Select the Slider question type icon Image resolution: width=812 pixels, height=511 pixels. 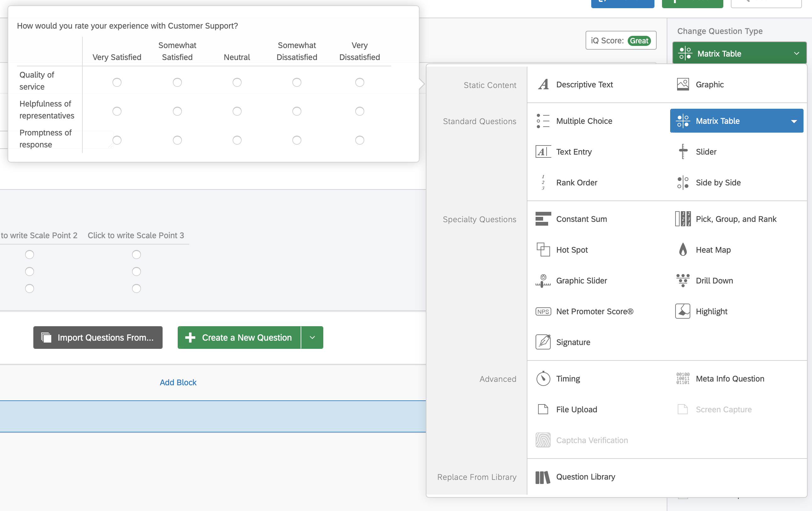coord(682,152)
